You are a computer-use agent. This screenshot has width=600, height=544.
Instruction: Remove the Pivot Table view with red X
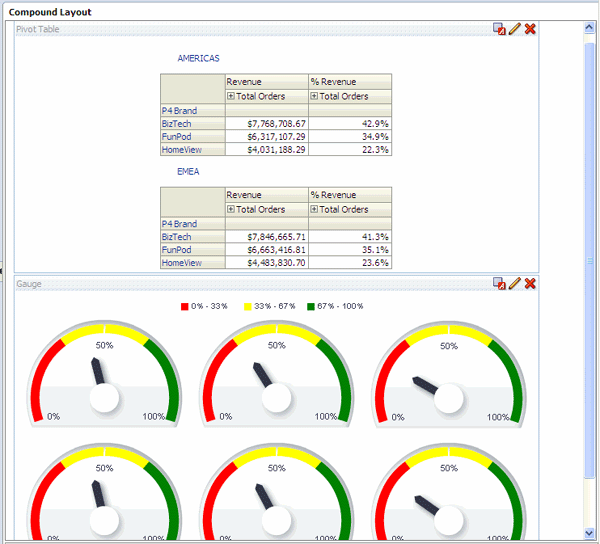coord(530,29)
